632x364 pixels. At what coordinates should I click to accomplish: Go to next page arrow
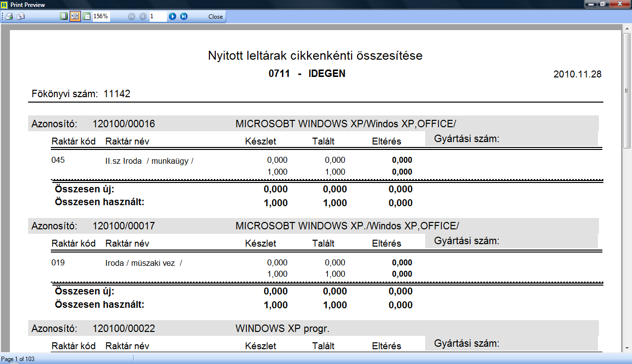click(x=172, y=16)
